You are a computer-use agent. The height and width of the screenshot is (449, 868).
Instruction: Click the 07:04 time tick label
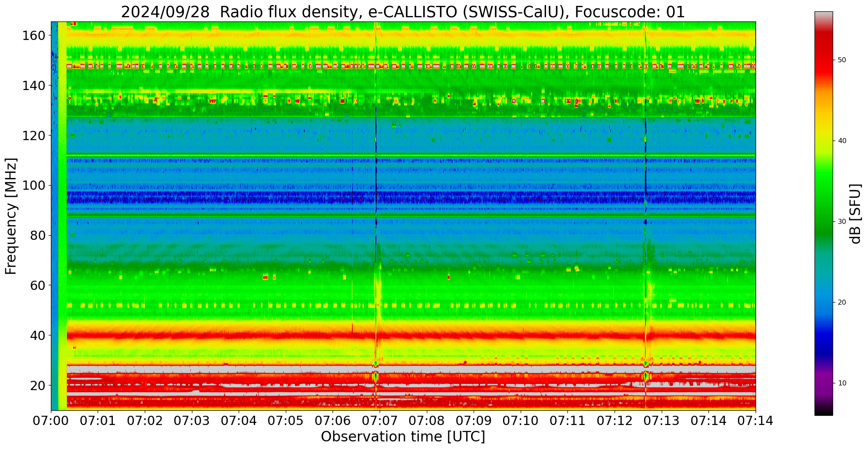239,421
